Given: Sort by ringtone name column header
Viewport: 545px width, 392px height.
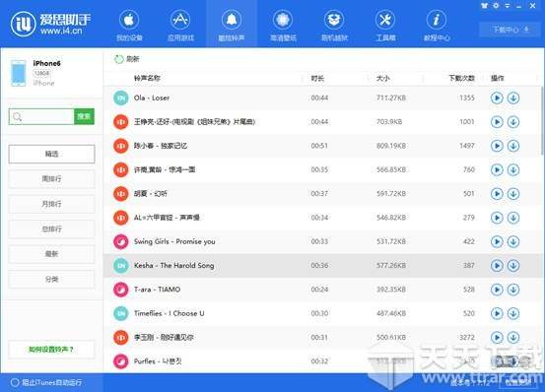Looking at the screenshot, I should pos(147,78).
